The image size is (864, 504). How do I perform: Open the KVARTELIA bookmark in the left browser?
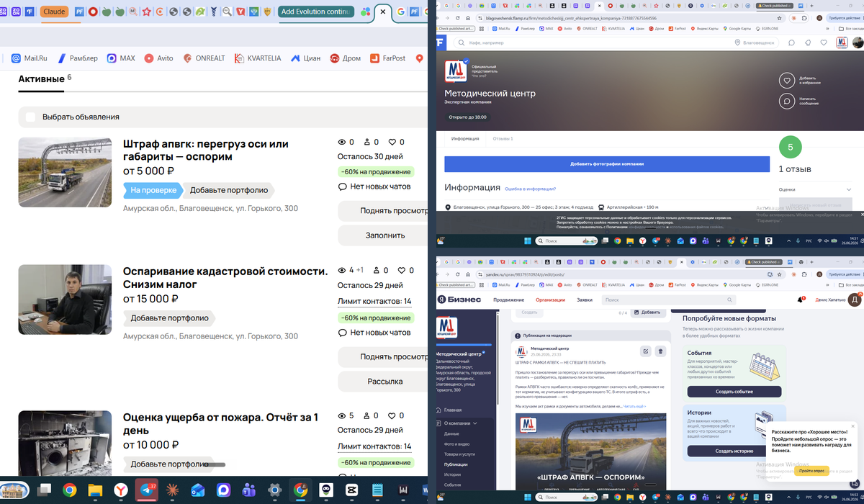(x=257, y=58)
